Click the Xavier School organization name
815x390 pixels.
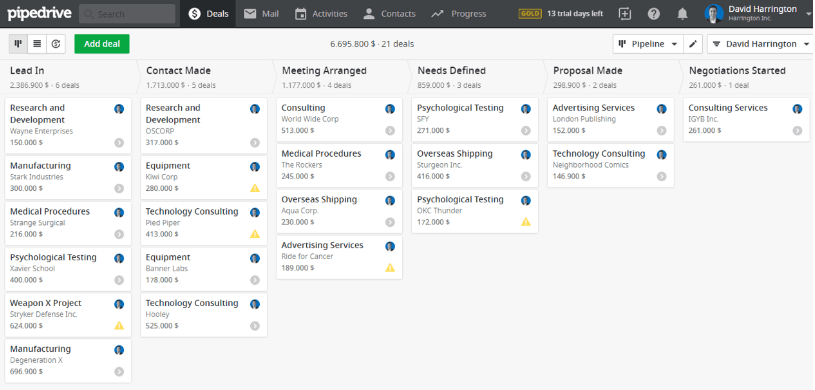pyautogui.click(x=32, y=269)
